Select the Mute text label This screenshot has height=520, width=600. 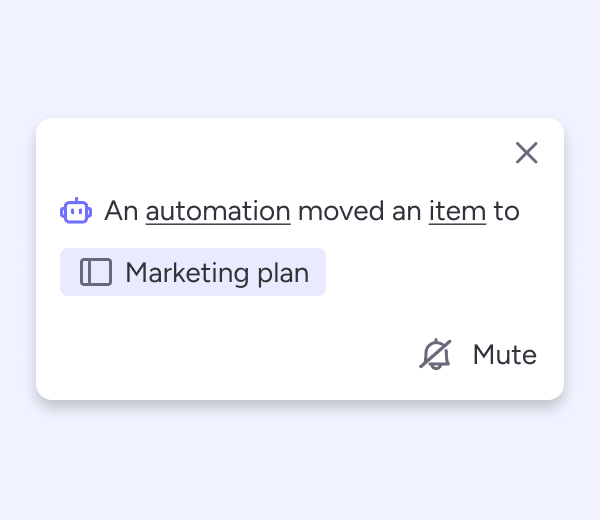pyautogui.click(x=505, y=355)
